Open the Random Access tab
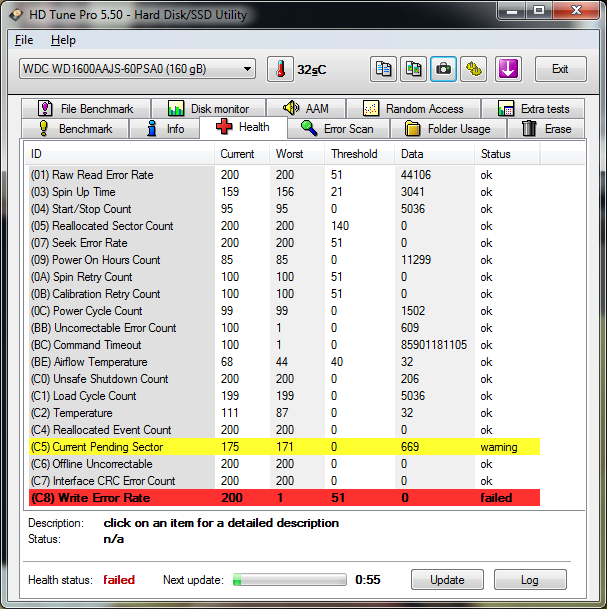This screenshot has width=607, height=609. 413,108
